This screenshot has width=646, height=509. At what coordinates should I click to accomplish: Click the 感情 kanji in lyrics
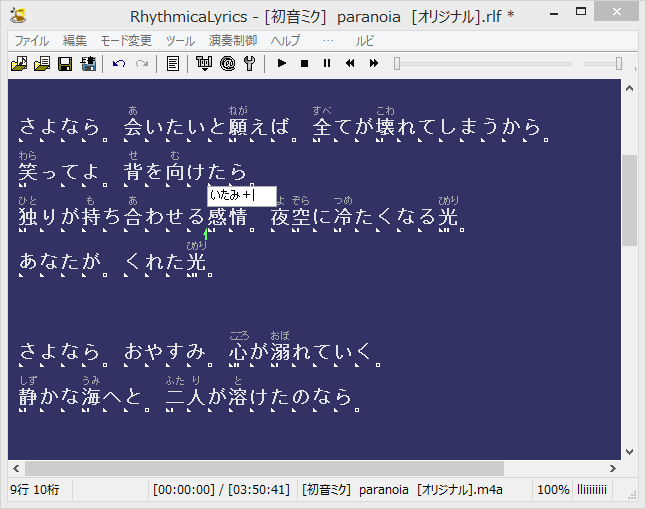[227, 217]
